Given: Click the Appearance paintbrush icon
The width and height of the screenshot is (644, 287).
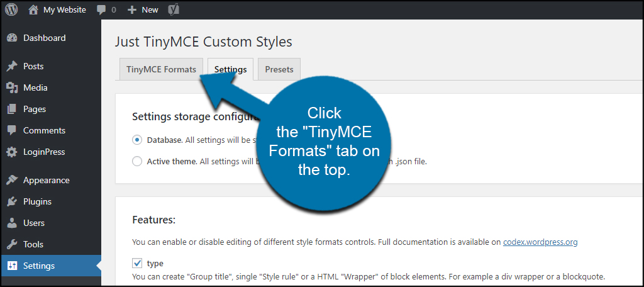Looking at the screenshot, I should point(12,180).
